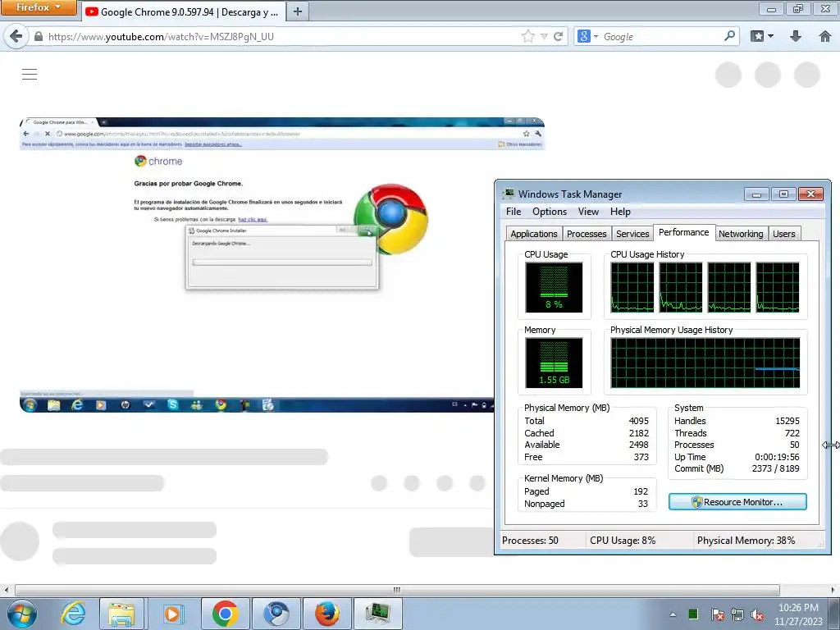Click taskbar clock showing 10:26 PM

[798, 608]
